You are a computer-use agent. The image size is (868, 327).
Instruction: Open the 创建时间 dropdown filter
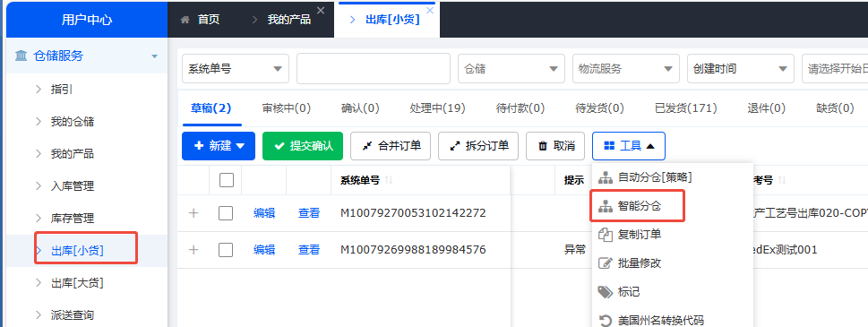tap(741, 69)
